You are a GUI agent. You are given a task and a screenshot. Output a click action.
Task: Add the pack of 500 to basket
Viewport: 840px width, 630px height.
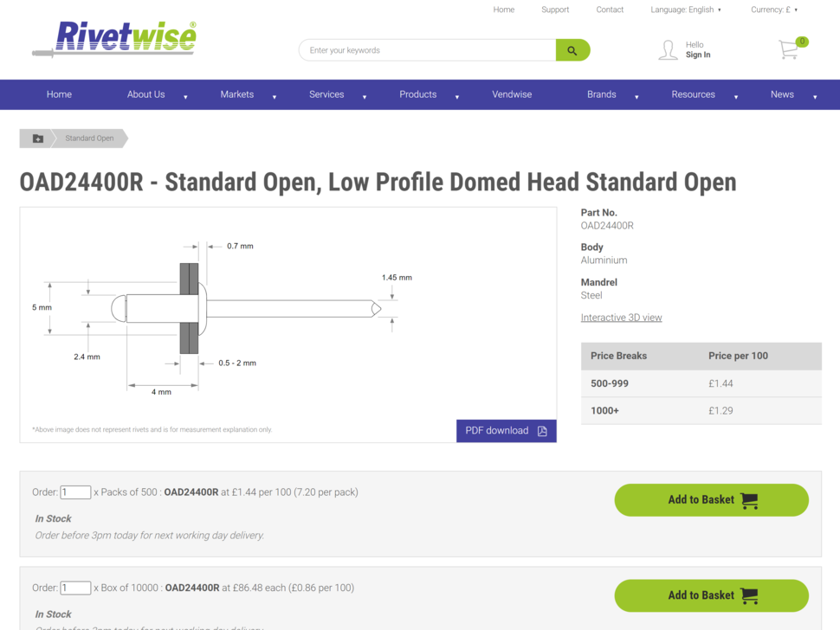coord(711,500)
